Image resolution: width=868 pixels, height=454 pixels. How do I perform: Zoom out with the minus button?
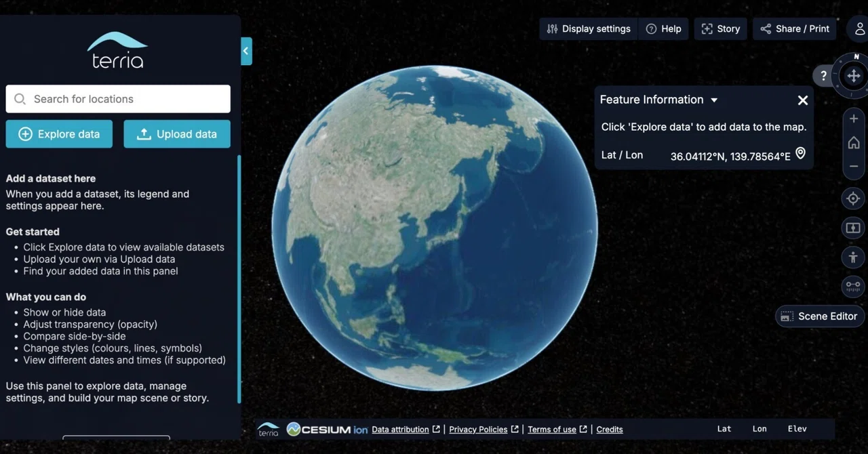point(854,166)
